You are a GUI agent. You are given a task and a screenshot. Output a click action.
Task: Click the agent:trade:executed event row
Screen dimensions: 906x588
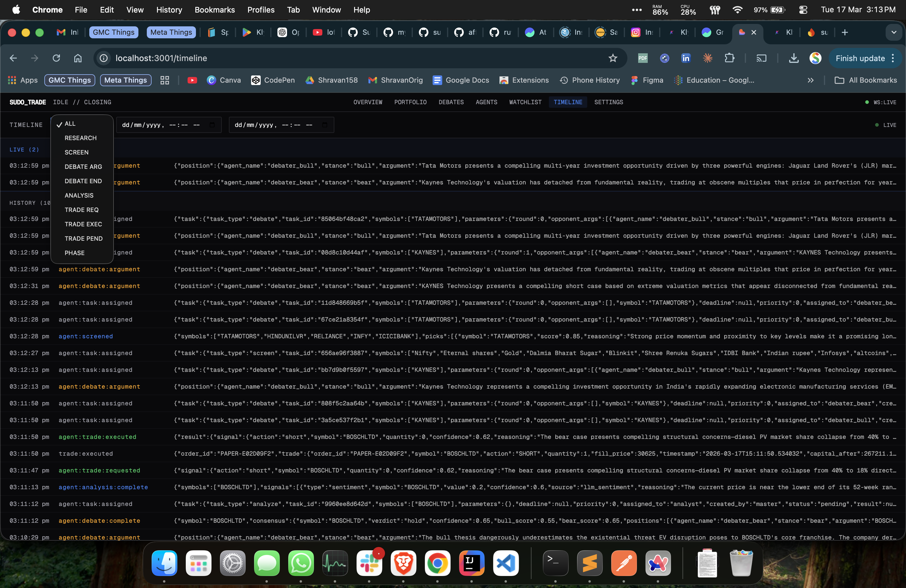point(453,437)
